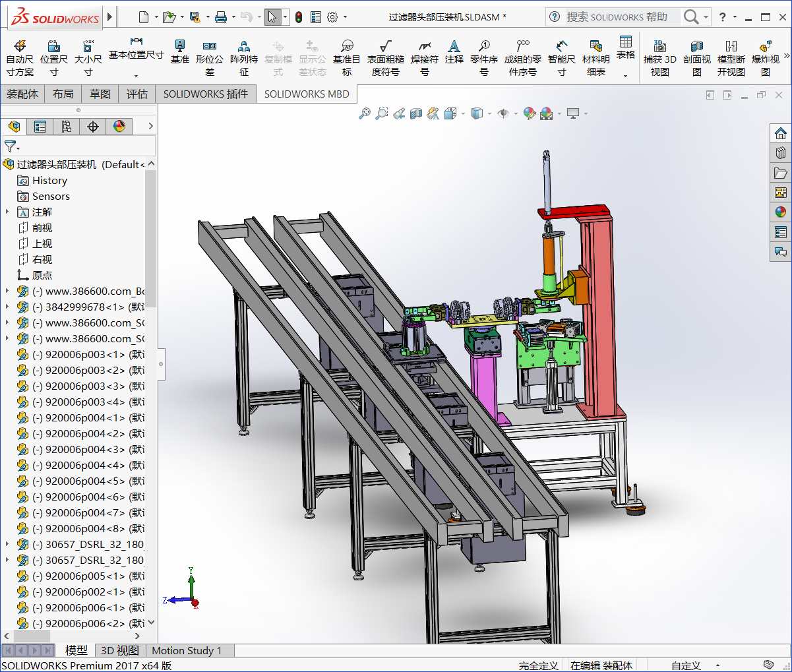Insert a note with the 注释 tool

(454, 51)
